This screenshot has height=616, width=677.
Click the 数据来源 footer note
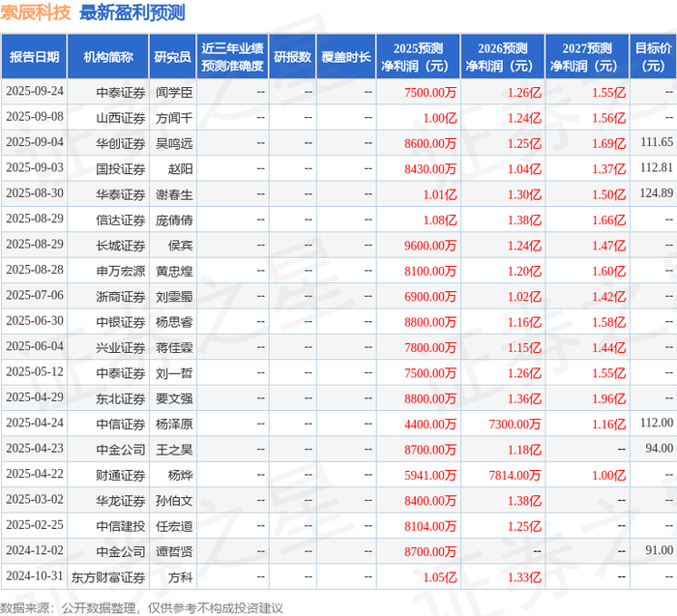(141, 608)
